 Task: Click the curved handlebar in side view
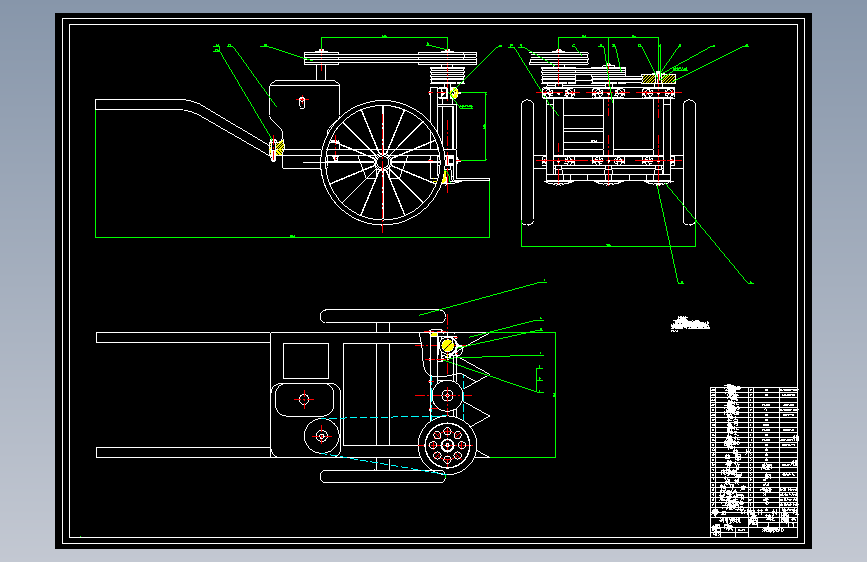point(182,126)
